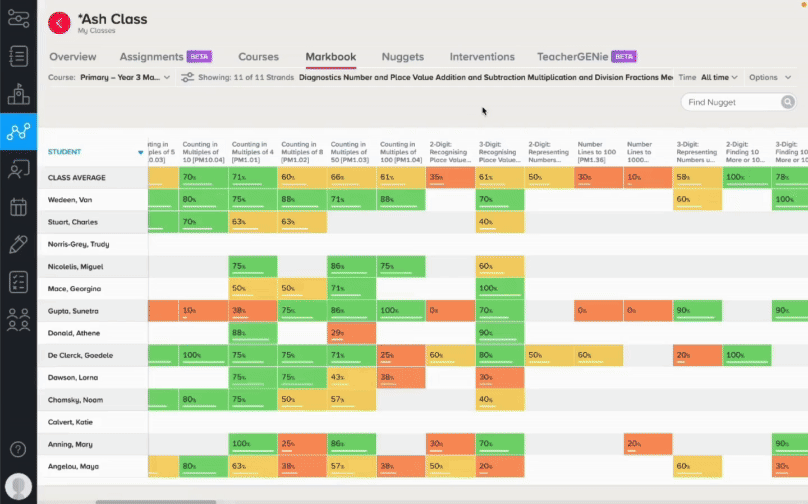Click the Find Nugget search magnifier icon
This screenshot has width=808, height=504.
787,102
